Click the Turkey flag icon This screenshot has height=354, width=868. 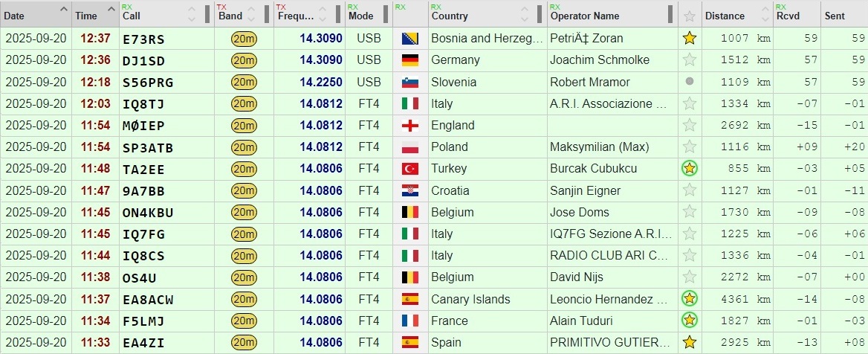coord(409,169)
